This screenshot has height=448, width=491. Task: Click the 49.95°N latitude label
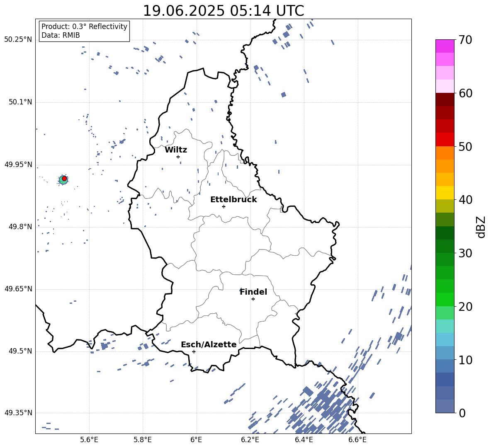click(18, 165)
